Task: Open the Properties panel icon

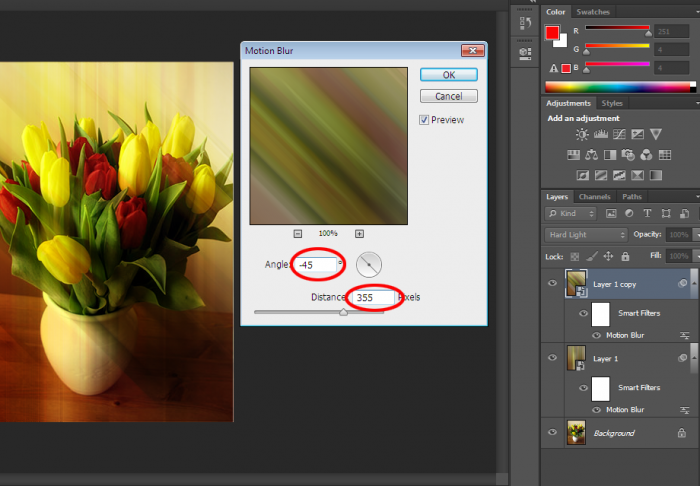Action: [525, 54]
